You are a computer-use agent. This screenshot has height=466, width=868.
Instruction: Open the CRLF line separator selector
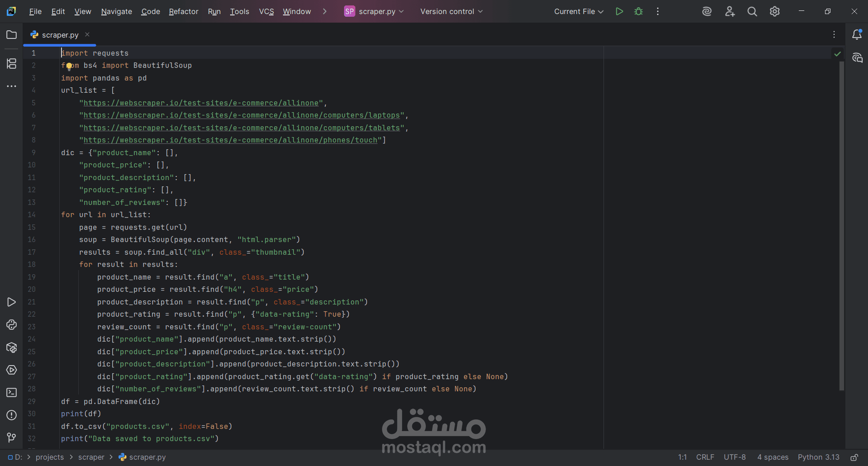[x=705, y=457]
